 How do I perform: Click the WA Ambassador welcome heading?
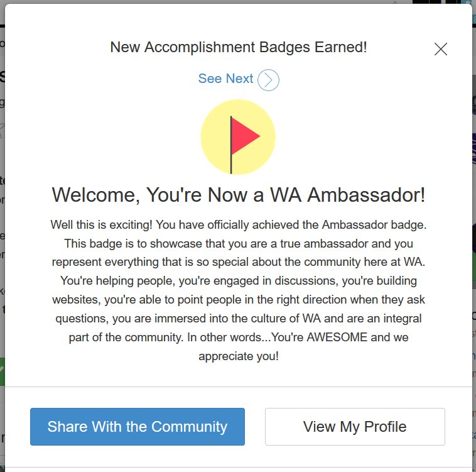click(x=238, y=195)
